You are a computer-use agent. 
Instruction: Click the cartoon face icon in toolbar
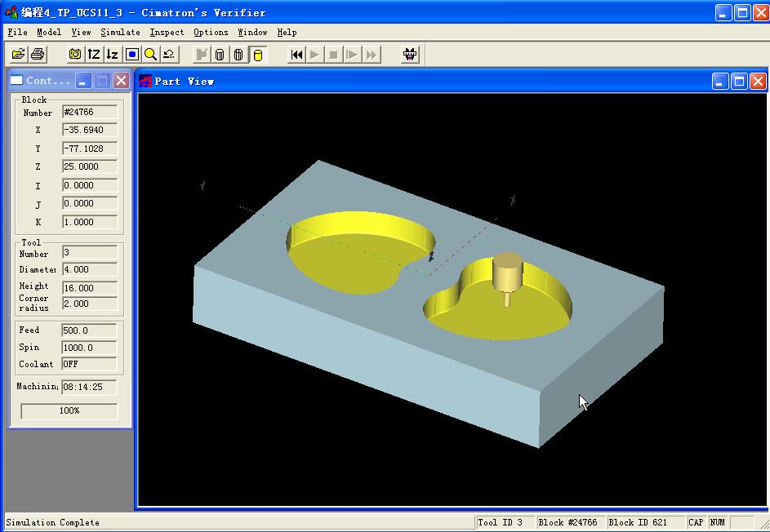(x=411, y=55)
